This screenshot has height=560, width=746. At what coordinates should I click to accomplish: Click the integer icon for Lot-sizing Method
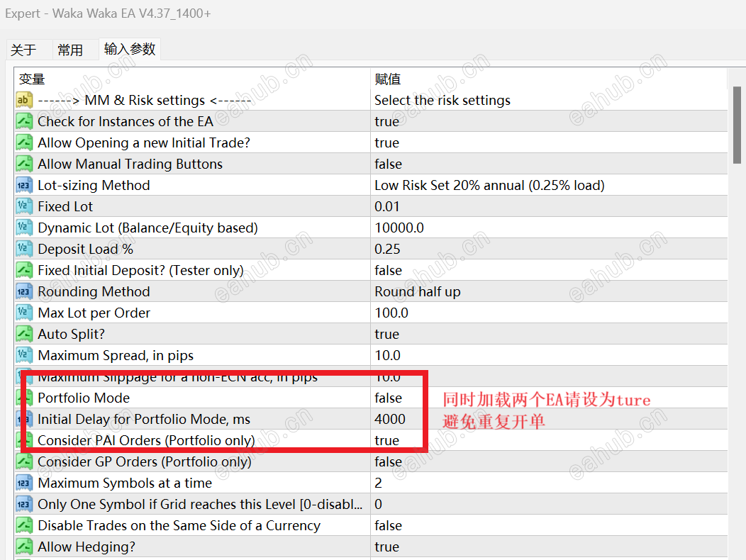(x=24, y=185)
